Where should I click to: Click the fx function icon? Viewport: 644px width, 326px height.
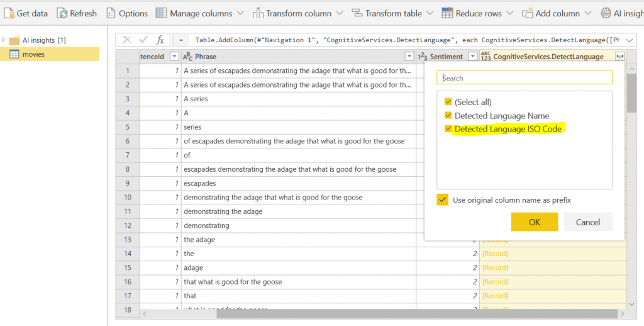[160, 40]
